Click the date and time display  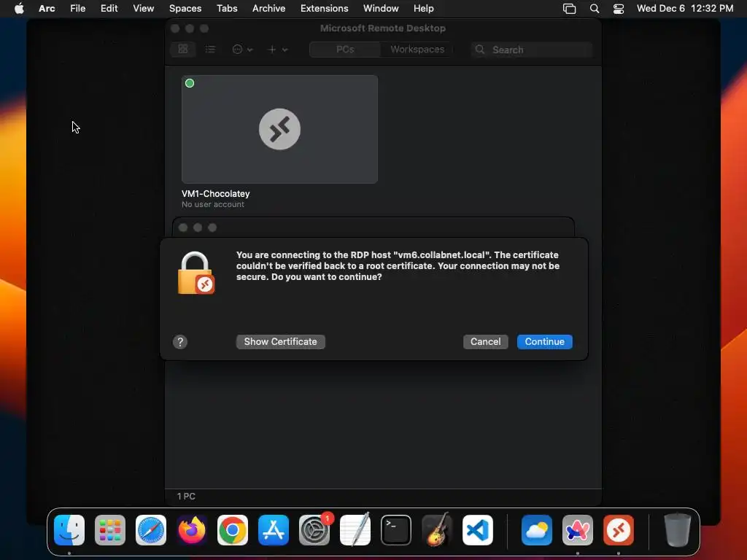(x=684, y=8)
